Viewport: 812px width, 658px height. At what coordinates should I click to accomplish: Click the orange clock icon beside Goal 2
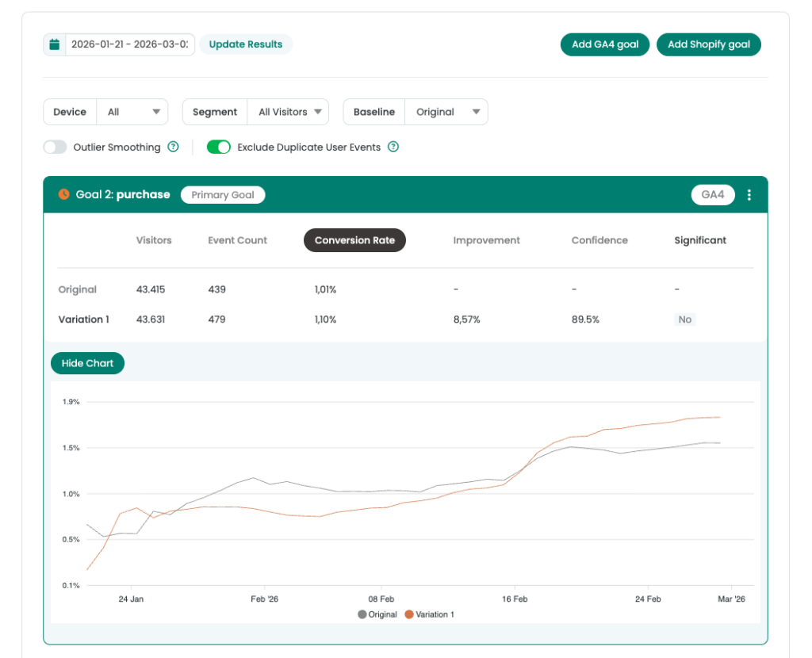point(64,194)
